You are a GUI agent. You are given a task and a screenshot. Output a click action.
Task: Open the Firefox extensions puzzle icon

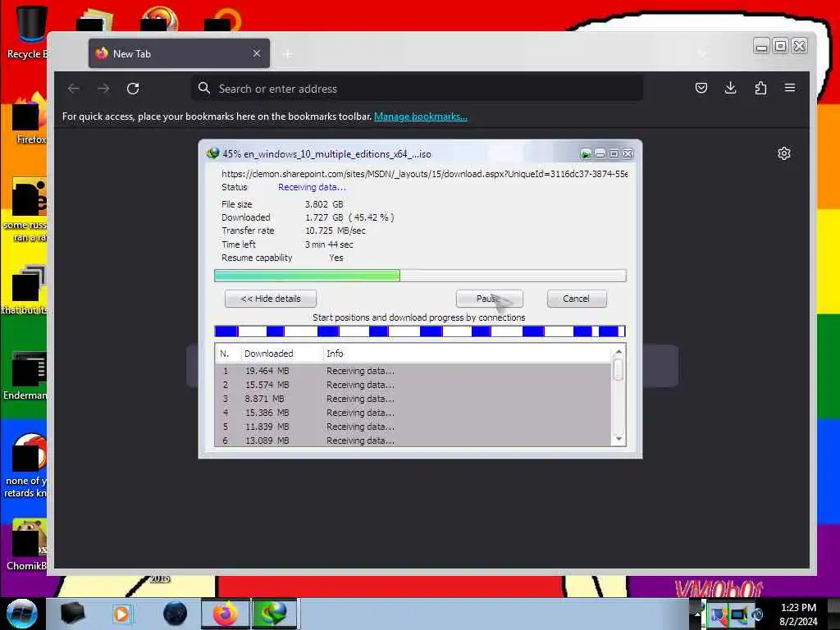click(760, 88)
